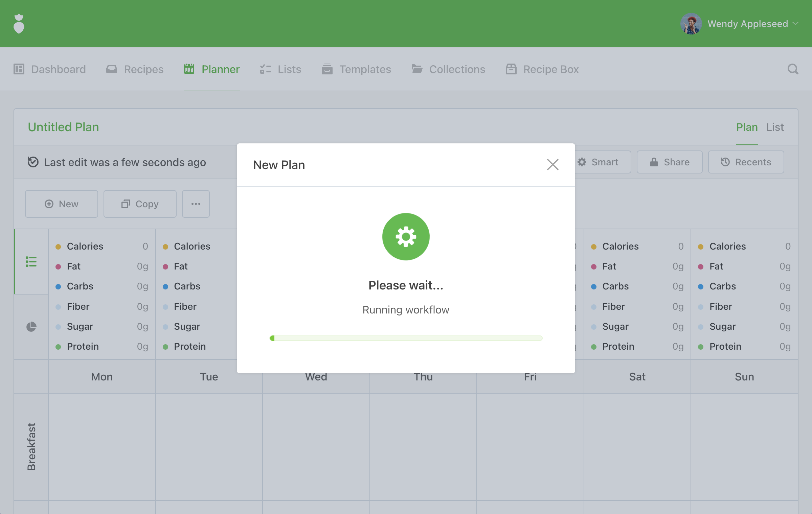812x514 pixels.
Task: Switch to the List view tab
Action: (x=775, y=127)
